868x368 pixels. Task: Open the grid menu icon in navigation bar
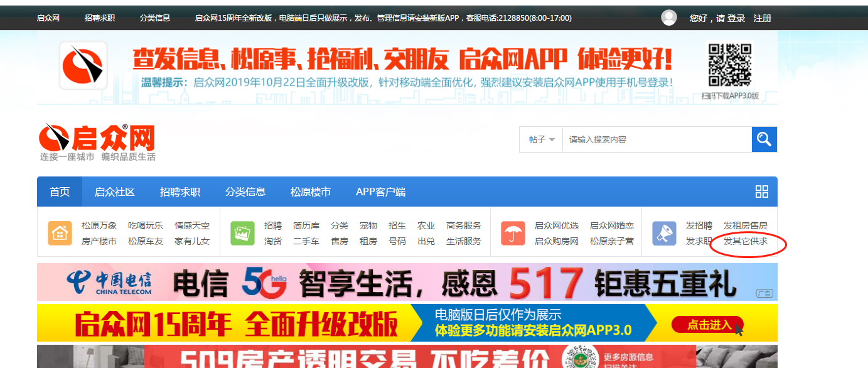click(762, 192)
